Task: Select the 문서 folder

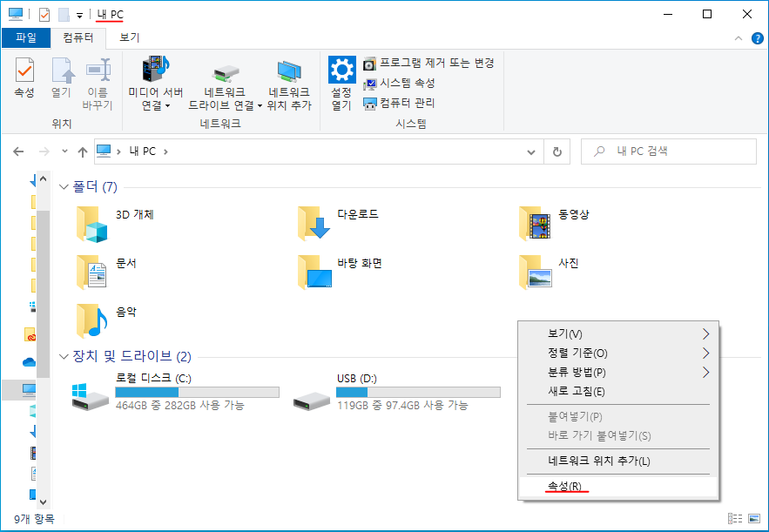Action: [107, 273]
